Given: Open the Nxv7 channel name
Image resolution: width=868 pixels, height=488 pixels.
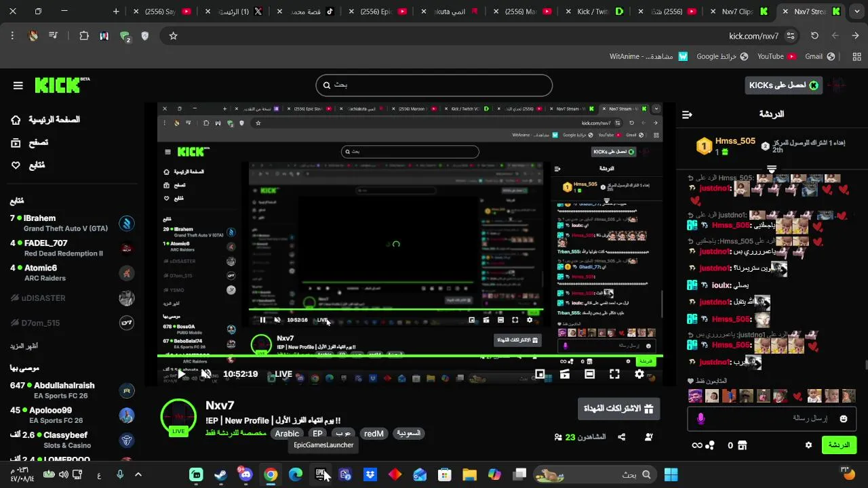Looking at the screenshot, I should coord(220,405).
